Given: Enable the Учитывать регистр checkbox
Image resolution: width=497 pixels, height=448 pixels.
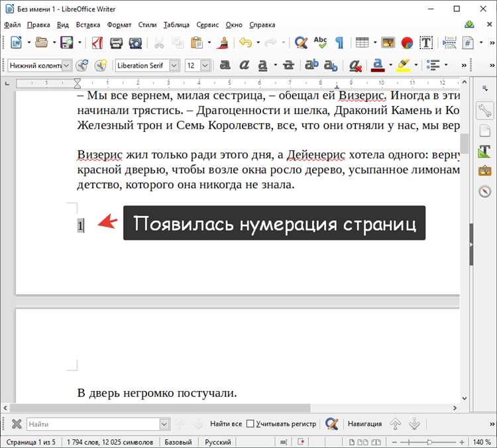Looking at the screenshot, I should coord(250,423).
